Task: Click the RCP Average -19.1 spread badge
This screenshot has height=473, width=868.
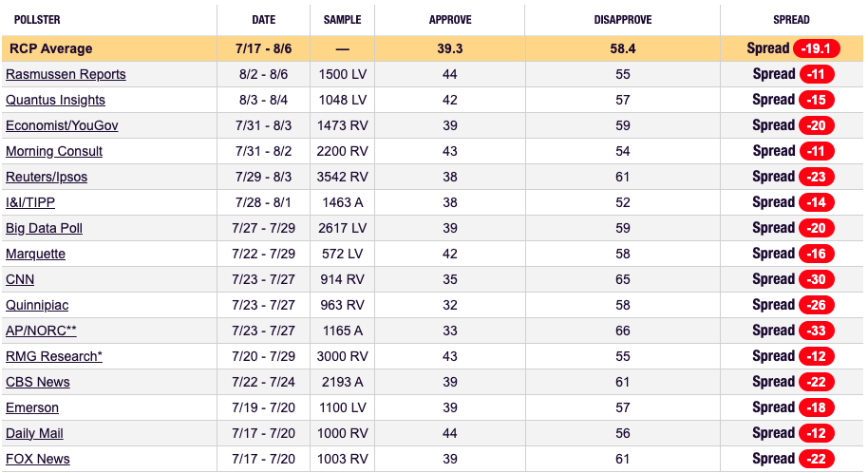Action: [x=817, y=48]
